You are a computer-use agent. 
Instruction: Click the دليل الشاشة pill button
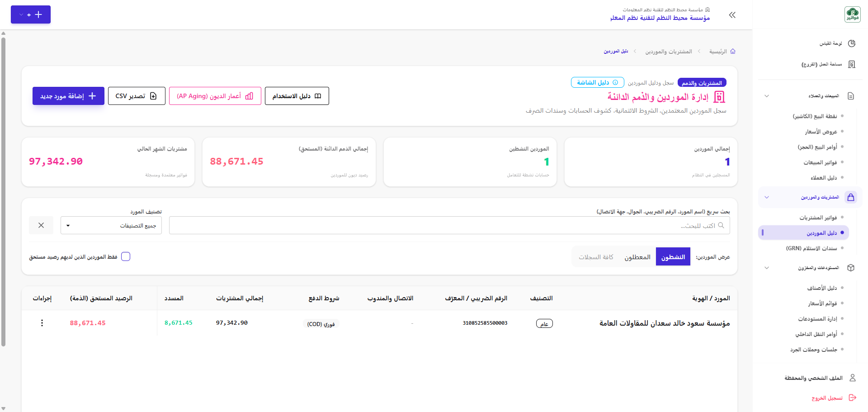[597, 82]
